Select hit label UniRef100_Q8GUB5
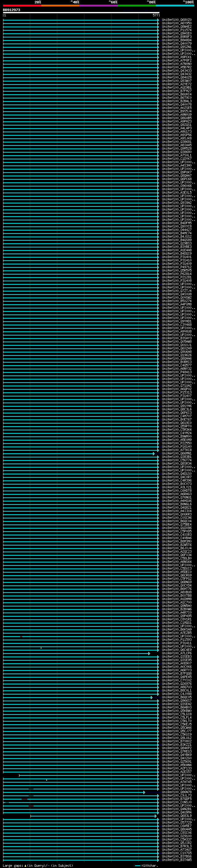 [177, 118]
